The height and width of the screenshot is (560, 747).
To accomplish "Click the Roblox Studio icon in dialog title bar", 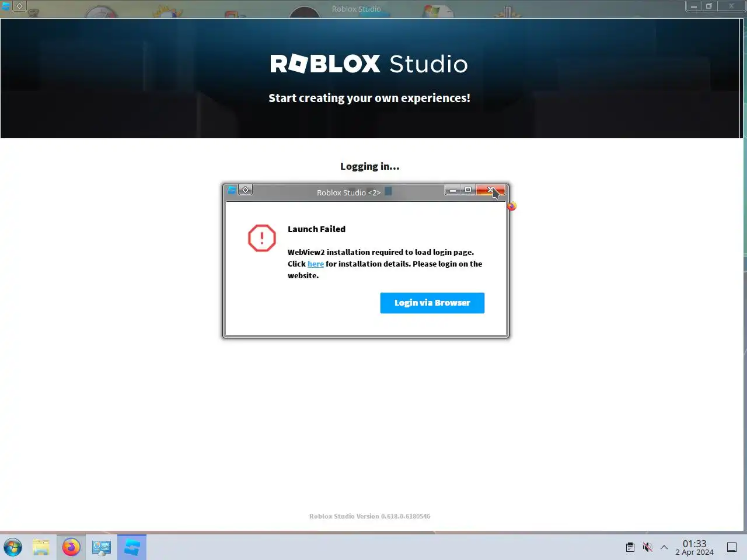I will 232,190.
